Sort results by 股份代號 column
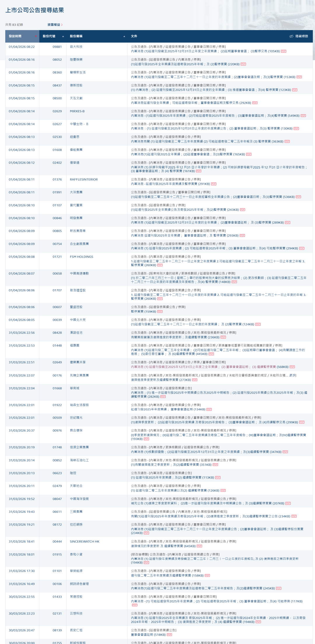Image resolution: width=315 pixels, height=644 pixels. tap(53, 36)
